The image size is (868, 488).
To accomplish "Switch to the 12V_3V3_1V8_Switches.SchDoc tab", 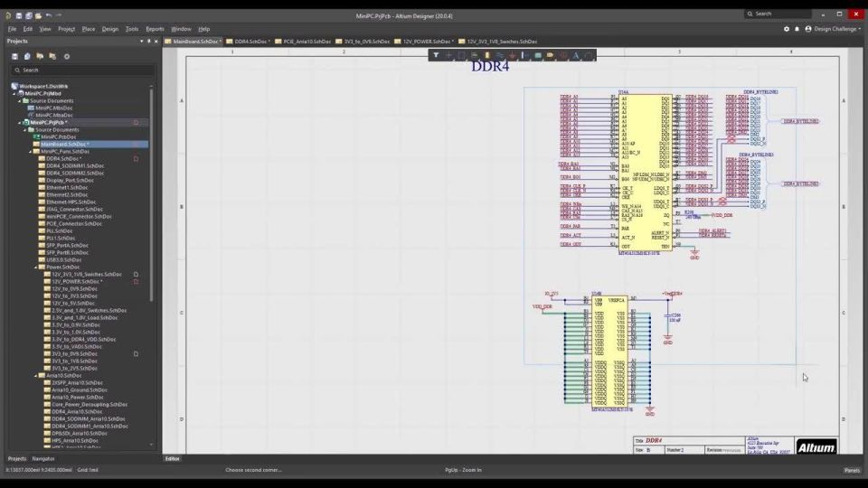I will (x=497, y=42).
